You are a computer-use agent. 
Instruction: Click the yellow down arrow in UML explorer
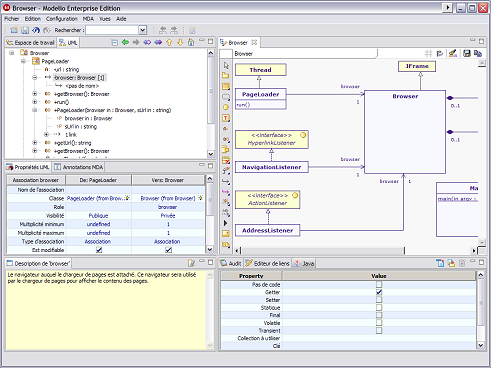[180, 42]
